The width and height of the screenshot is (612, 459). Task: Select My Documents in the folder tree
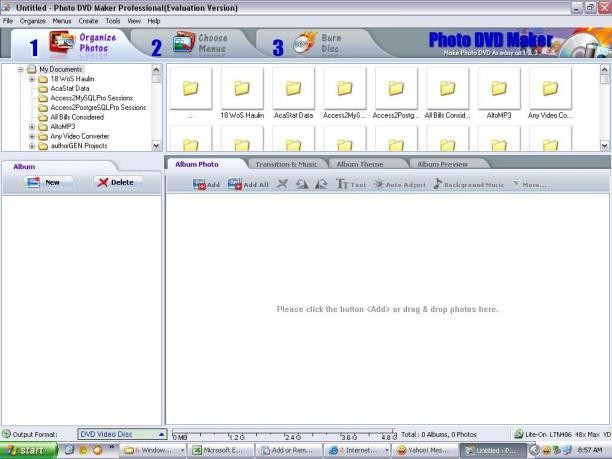coord(60,69)
